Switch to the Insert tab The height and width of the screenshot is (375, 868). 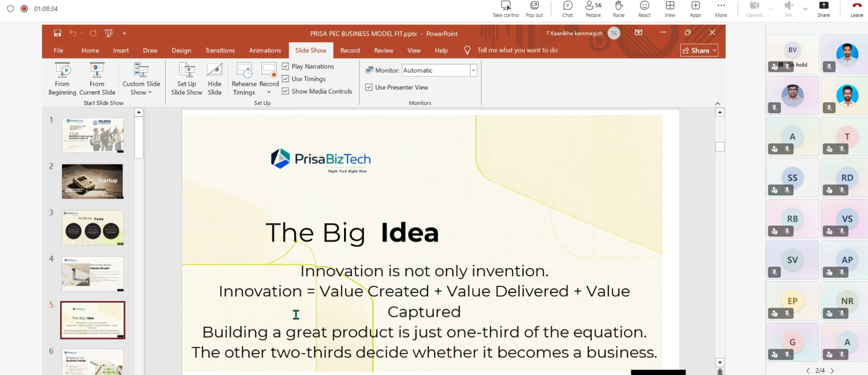(x=121, y=50)
